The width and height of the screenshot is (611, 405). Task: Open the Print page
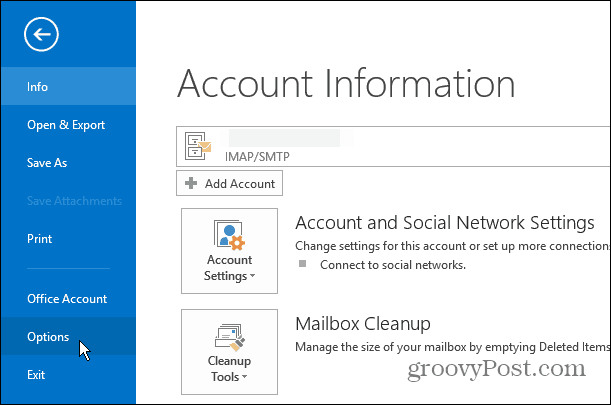[68, 239]
